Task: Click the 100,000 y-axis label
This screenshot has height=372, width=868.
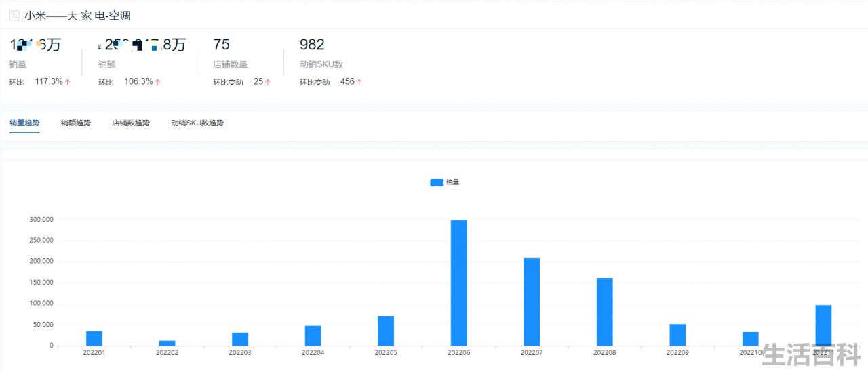Action: point(41,304)
